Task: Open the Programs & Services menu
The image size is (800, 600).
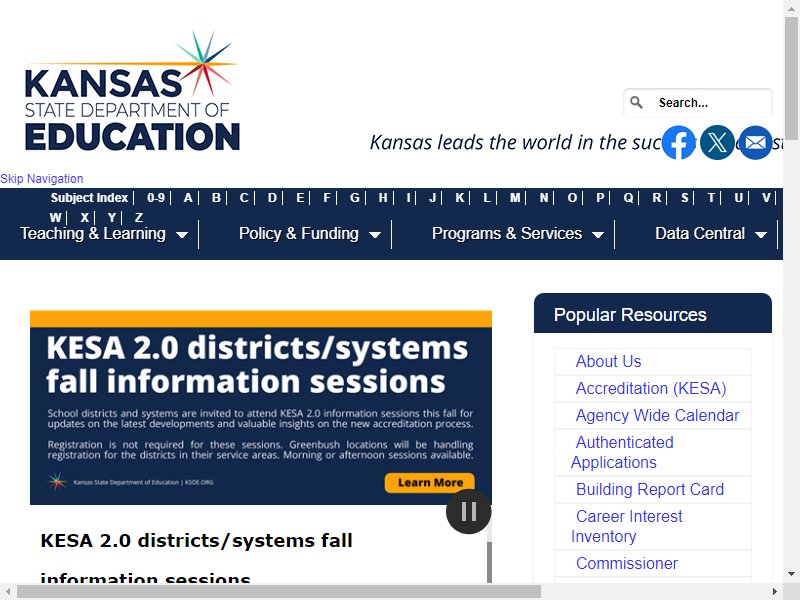Action: point(507,234)
